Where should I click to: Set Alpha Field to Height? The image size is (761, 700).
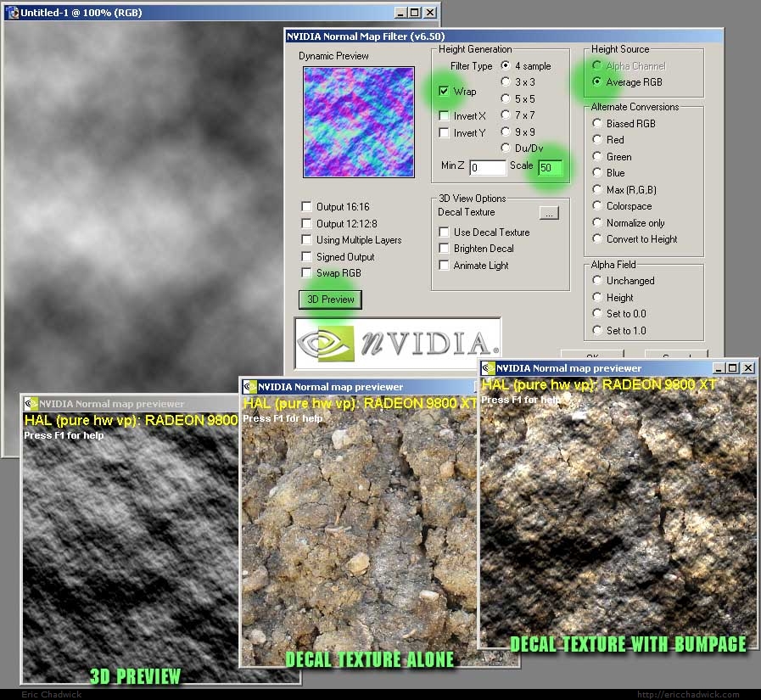[597, 297]
